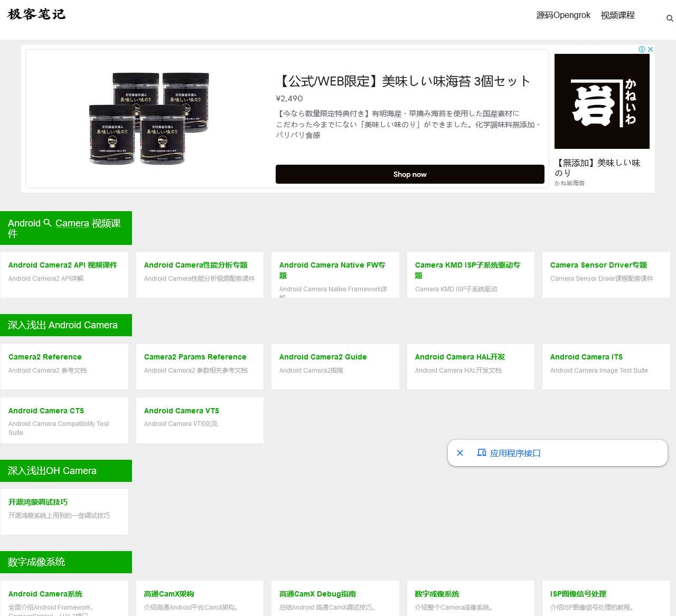Open 源码Opengrok menu item
The height and width of the screenshot is (616, 676).
click(563, 15)
